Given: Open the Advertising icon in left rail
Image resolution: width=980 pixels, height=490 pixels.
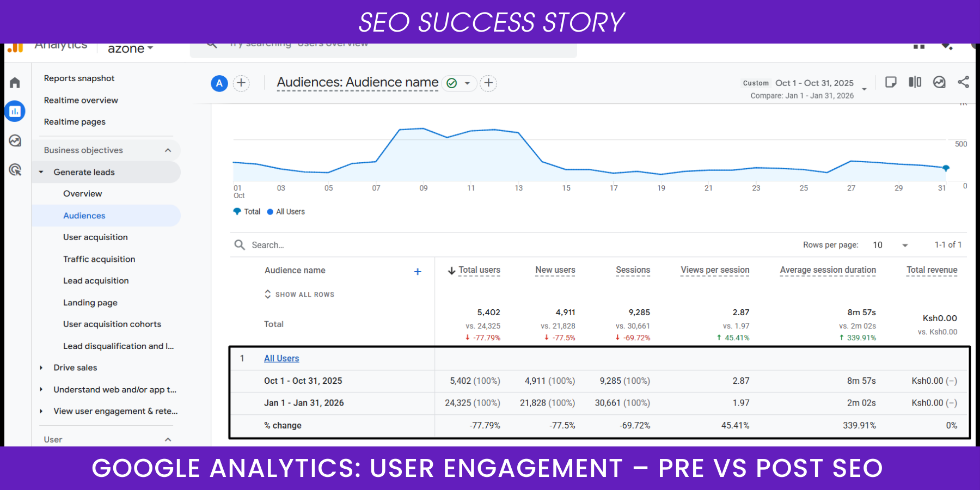Looking at the screenshot, I should pos(15,170).
